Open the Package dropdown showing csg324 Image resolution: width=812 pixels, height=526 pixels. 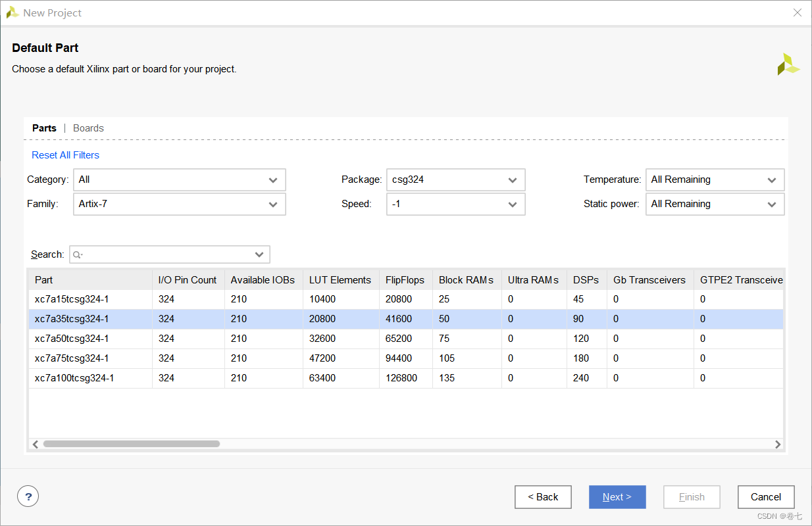tap(456, 179)
